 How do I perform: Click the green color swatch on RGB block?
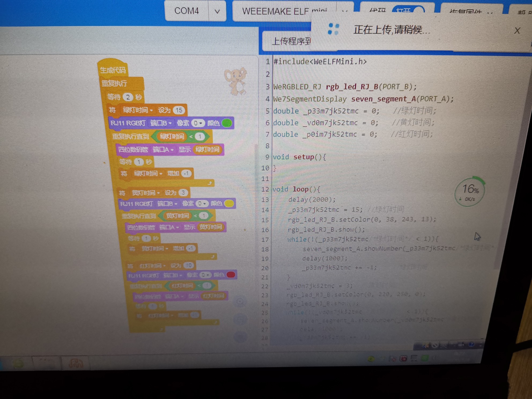click(x=227, y=123)
